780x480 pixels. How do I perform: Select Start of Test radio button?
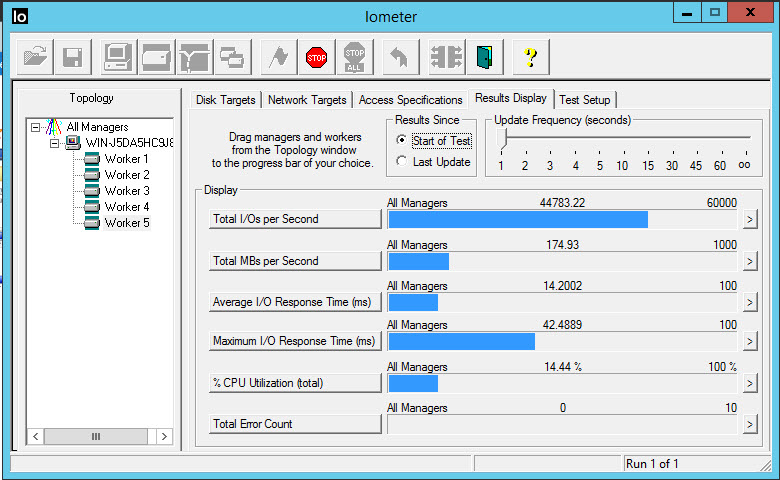(x=401, y=140)
